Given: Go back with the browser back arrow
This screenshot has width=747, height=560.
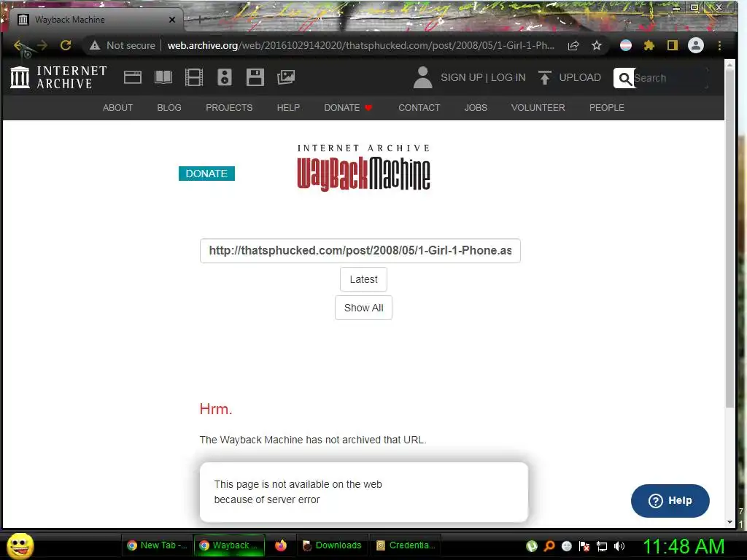Looking at the screenshot, I should [19, 45].
